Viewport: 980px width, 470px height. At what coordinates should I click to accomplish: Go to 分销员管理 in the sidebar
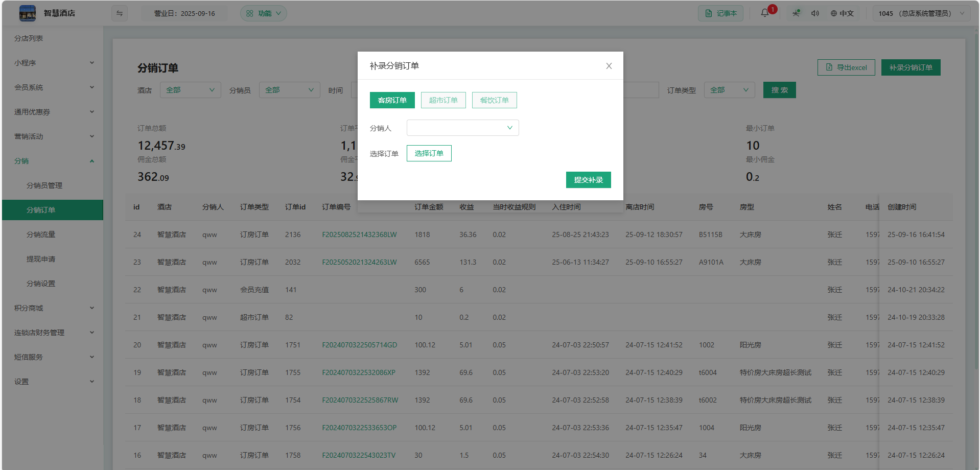coord(44,185)
